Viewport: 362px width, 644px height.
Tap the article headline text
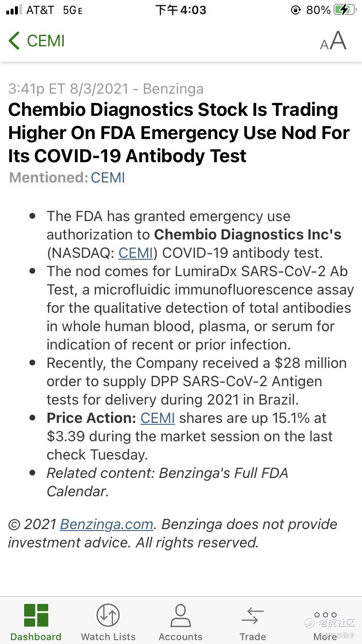tap(179, 133)
